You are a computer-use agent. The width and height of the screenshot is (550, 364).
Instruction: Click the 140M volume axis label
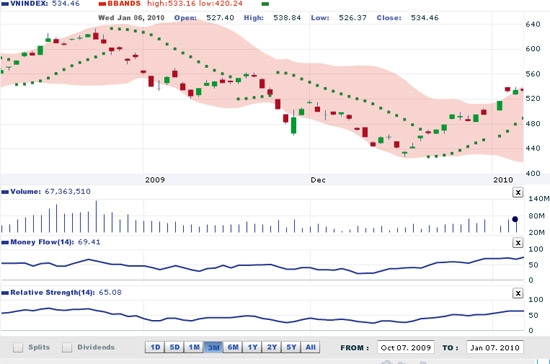(539, 198)
